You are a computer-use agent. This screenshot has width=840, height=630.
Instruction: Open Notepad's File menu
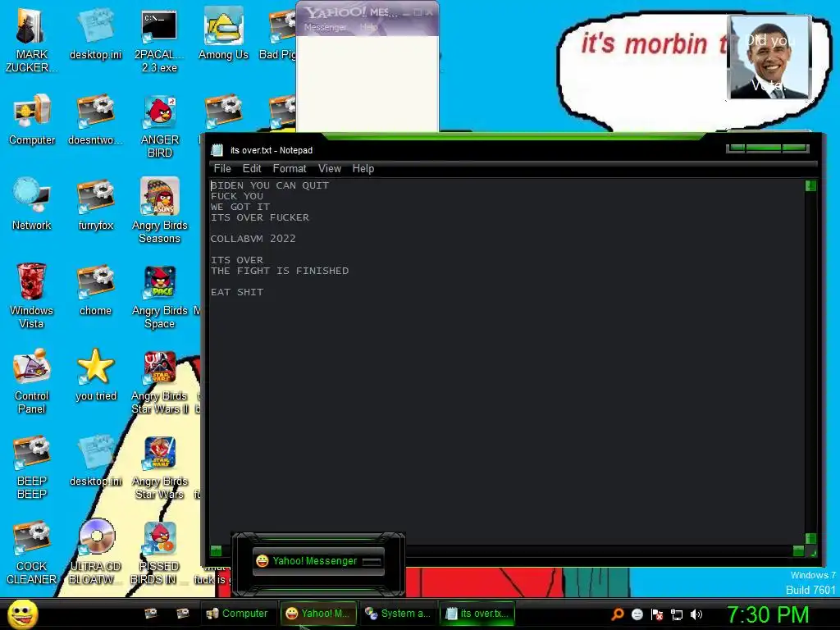pos(222,169)
